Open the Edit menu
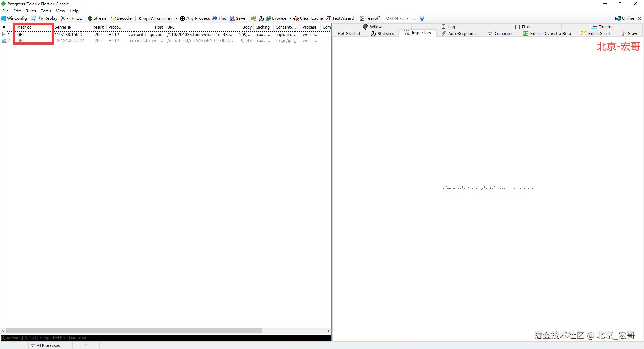The image size is (644, 349). [17, 11]
